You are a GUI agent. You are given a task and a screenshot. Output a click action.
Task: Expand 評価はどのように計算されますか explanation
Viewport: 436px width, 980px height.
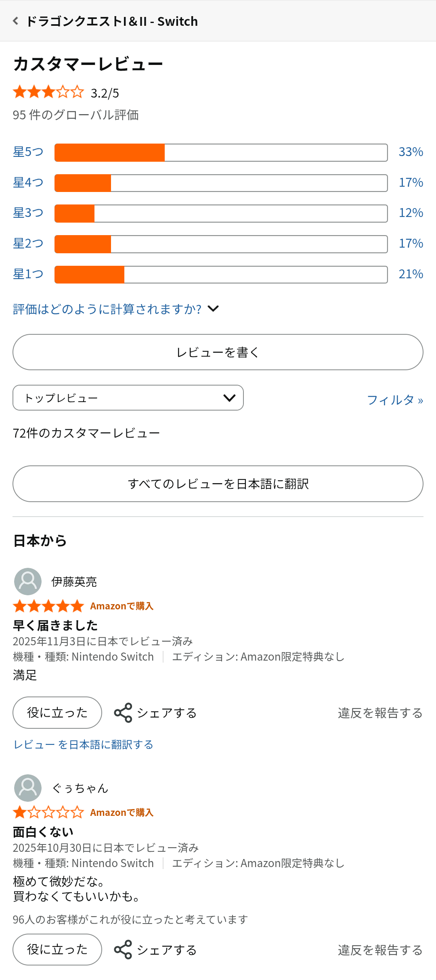(116, 309)
